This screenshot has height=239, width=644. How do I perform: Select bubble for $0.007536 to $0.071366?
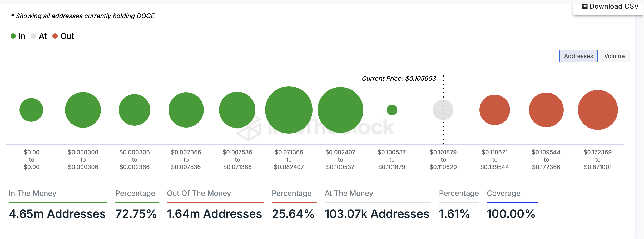pos(237,110)
